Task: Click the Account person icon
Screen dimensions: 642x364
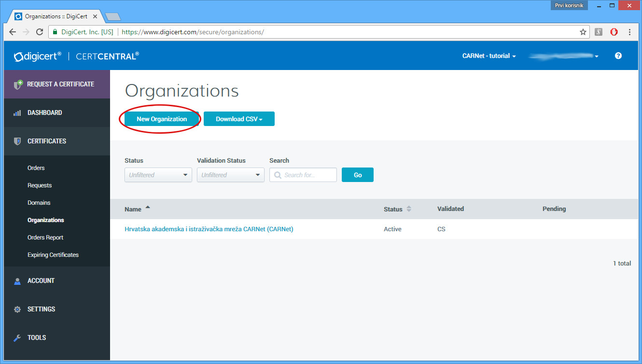Action: pos(17,281)
